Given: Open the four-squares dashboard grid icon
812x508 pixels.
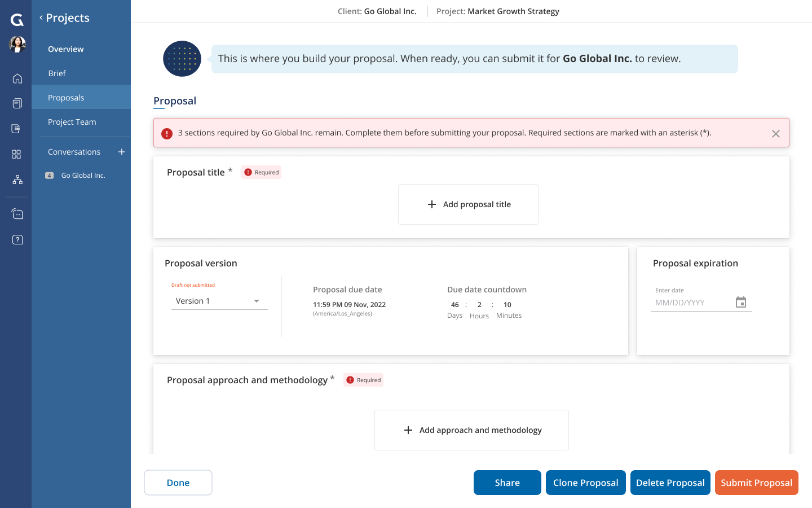Looking at the screenshot, I should point(16,154).
